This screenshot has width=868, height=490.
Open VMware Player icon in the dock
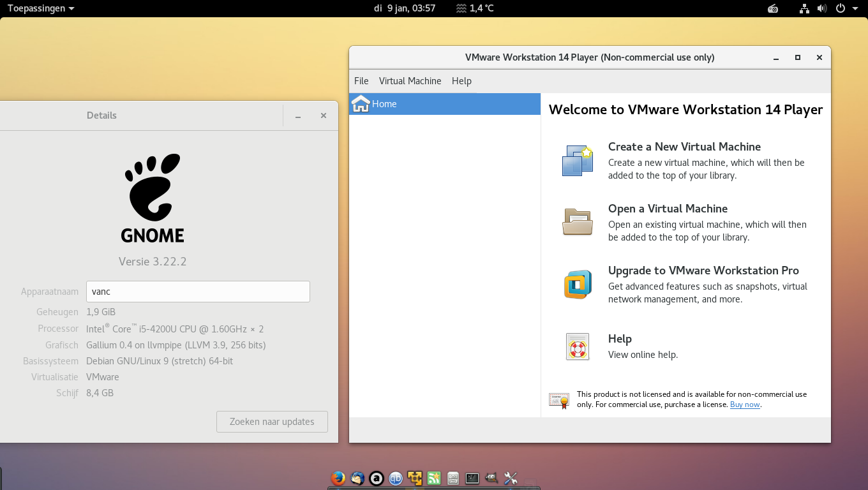click(x=415, y=478)
